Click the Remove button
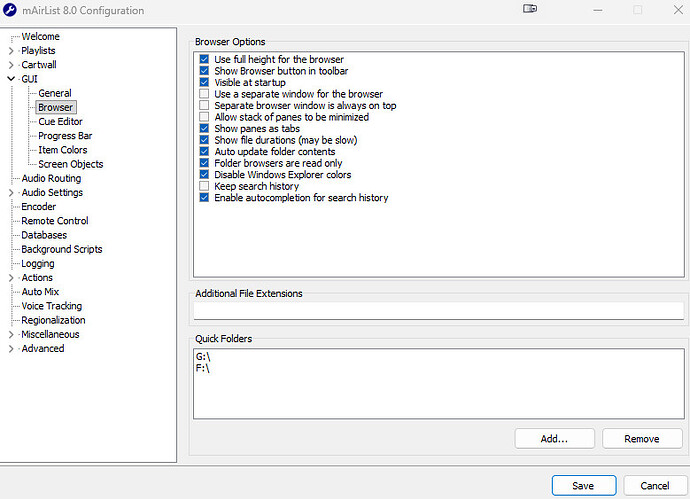690x499 pixels. pyautogui.click(x=642, y=439)
